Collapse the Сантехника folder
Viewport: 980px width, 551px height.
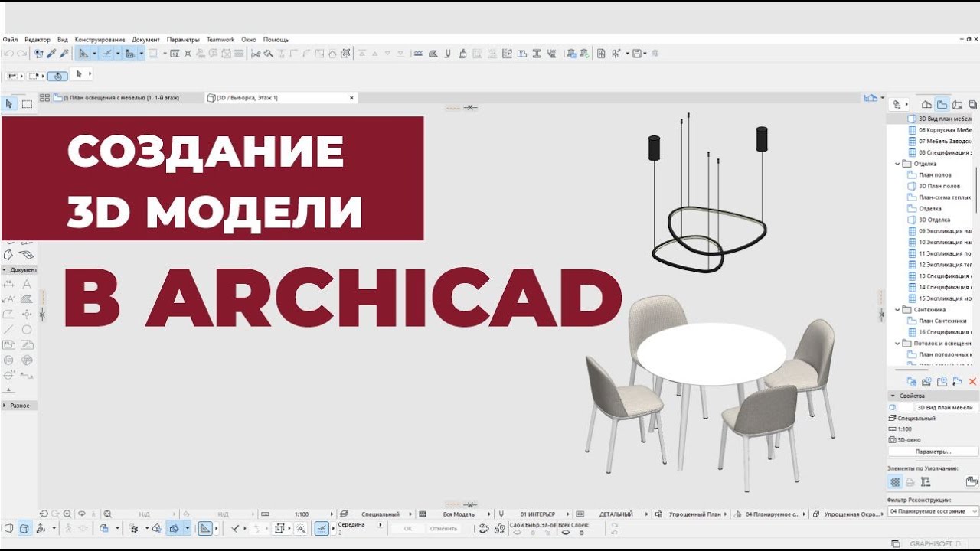click(x=898, y=310)
